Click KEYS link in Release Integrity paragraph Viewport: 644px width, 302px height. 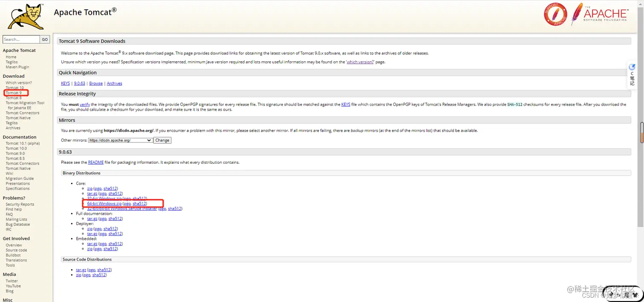(x=346, y=105)
